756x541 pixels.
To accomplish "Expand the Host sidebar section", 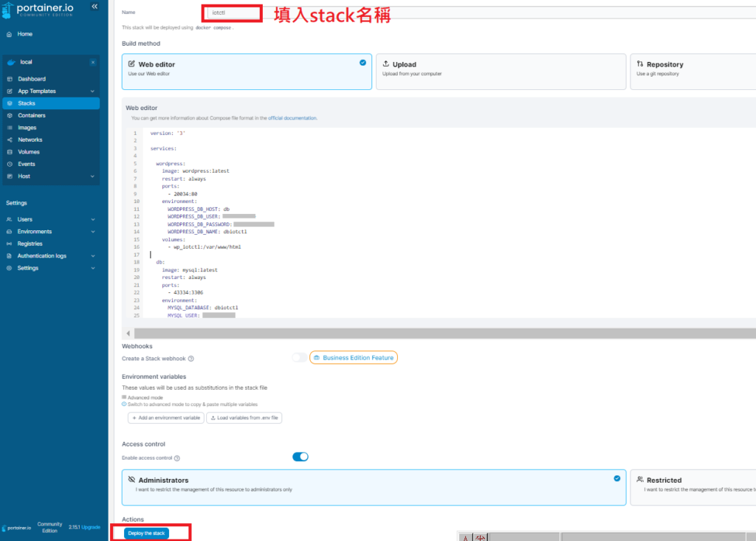I will tap(92, 176).
